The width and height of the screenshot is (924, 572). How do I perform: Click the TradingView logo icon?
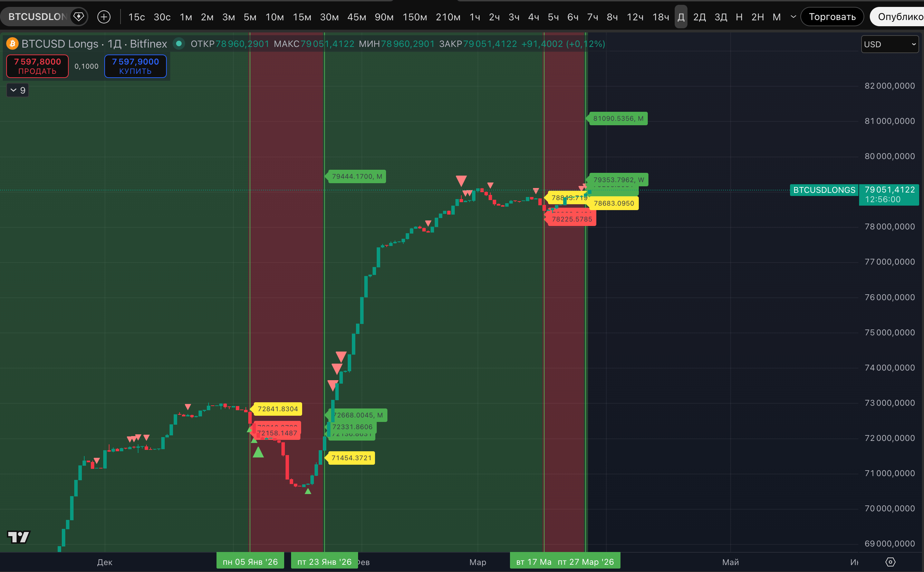click(18, 537)
